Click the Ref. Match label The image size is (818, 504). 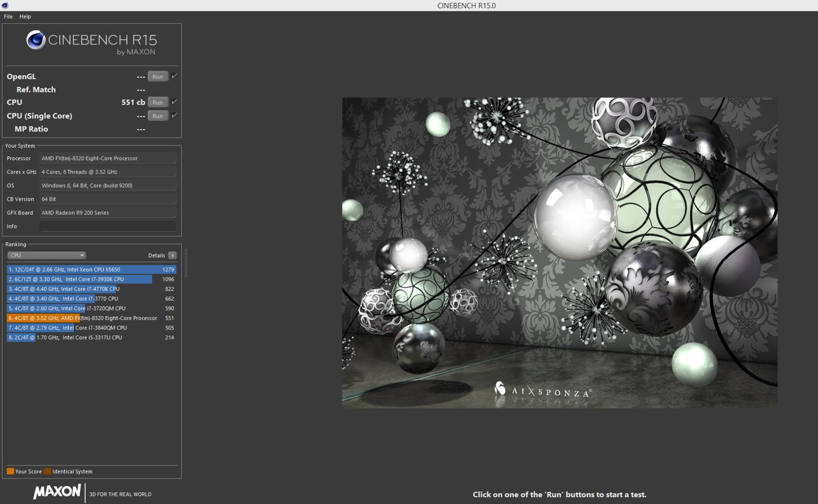[36, 89]
